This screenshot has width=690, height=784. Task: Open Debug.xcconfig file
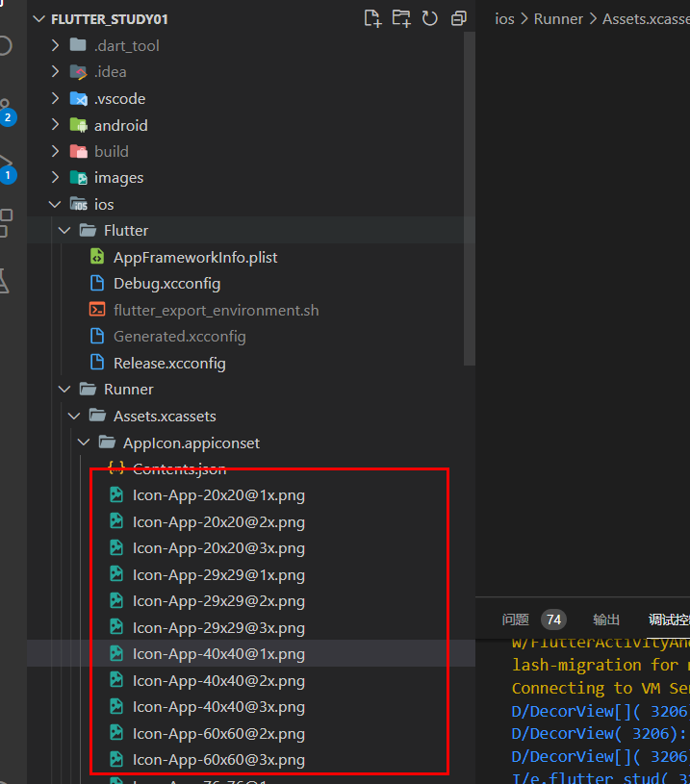166,284
